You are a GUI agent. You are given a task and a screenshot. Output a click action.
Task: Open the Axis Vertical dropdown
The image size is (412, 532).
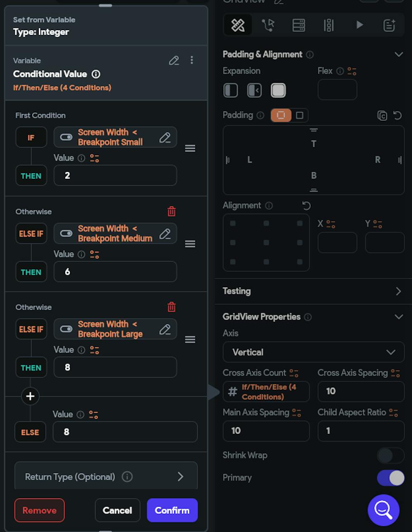314,352
